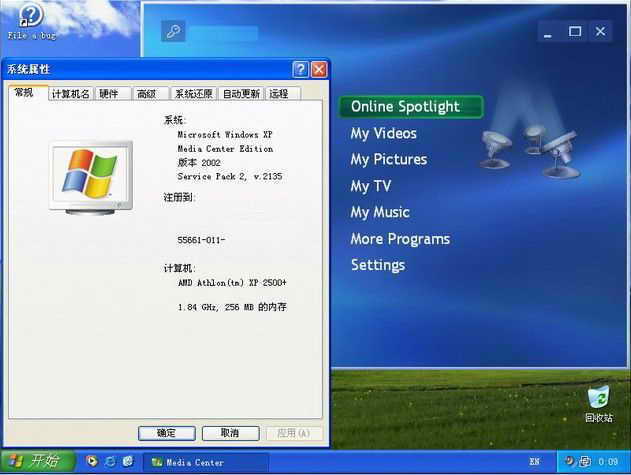Image resolution: width=631 pixels, height=475 pixels.
Task: Open the 高级 tab
Action: click(x=146, y=94)
